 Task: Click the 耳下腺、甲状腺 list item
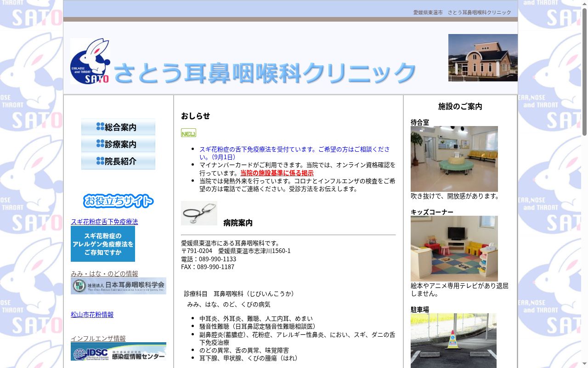click(250, 358)
